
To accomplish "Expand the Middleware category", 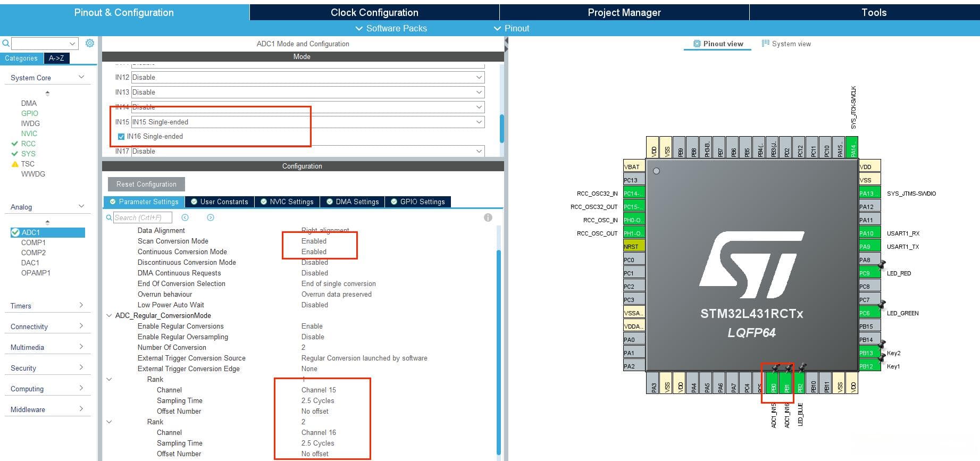I will point(81,409).
